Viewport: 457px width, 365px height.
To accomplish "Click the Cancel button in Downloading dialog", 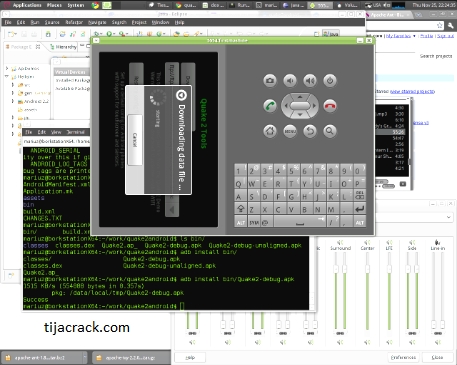I will (x=135, y=140).
